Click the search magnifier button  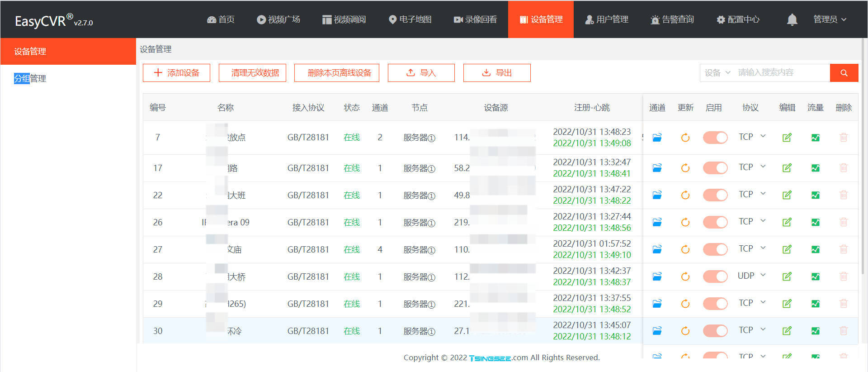pos(844,73)
